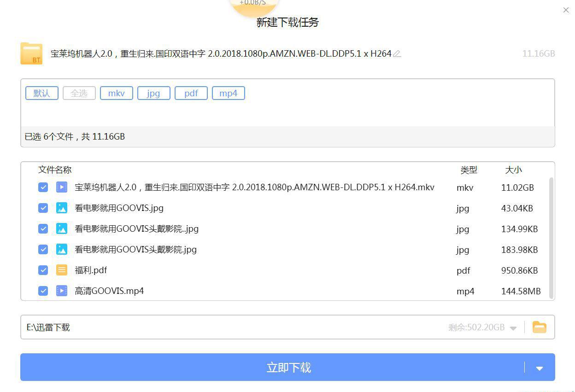Viewport: 575px width, 392px height.
Task: Filter files by mp4 type
Action: [228, 93]
